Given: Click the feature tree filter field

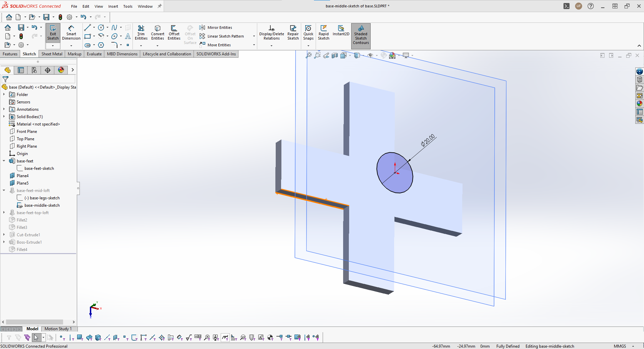Looking at the screenshot, I should pyautogui.click(x=39, y=79).
